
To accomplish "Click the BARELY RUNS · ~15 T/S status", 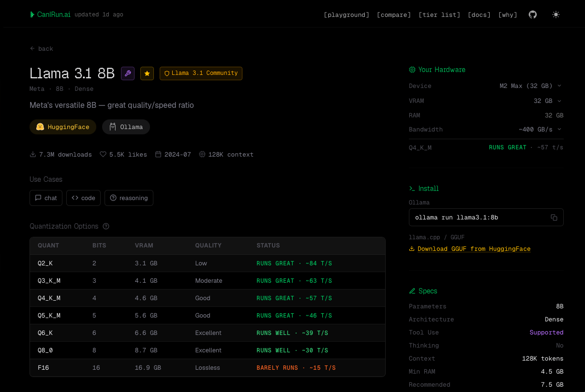I will tap(296, 368).
